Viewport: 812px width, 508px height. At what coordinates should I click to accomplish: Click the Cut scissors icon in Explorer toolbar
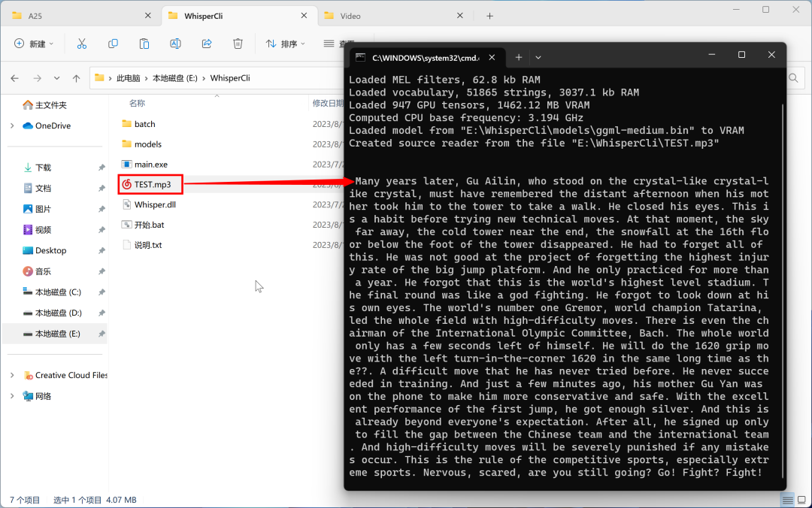click(x=82, y=44)
